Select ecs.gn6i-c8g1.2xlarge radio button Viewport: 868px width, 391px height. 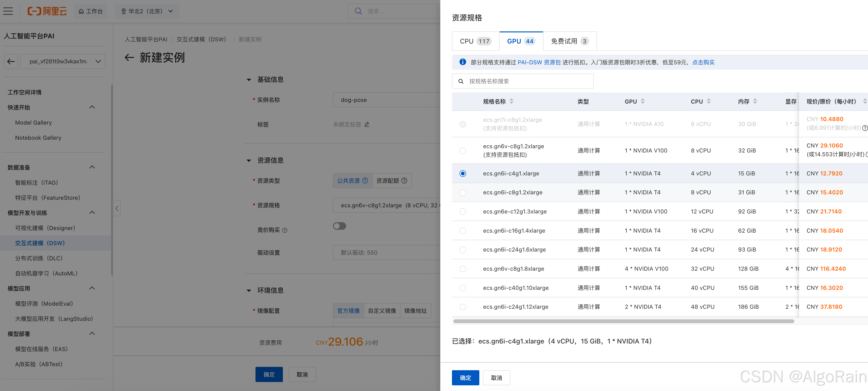click(x=463, y=193)
